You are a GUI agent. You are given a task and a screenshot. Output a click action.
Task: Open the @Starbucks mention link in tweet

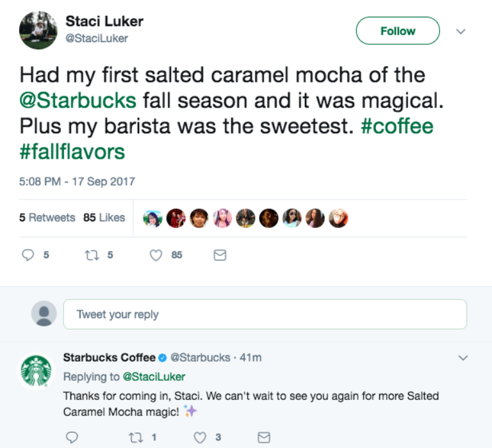click(x=78, y=100)
